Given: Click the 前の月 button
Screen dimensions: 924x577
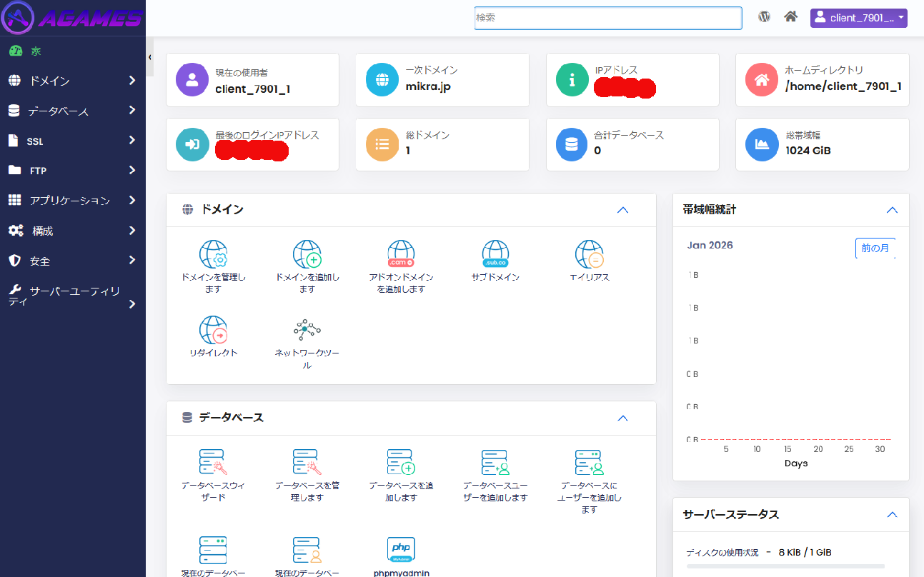Looking at the screenshot, I should (875, 249).
